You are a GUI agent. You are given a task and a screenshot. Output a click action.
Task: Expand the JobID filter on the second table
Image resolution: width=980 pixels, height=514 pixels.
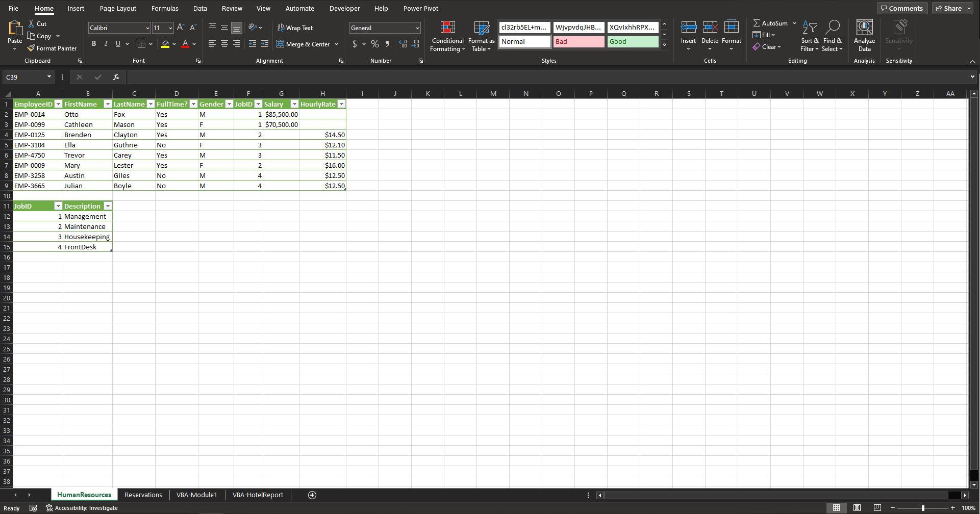tap(58, 206)
